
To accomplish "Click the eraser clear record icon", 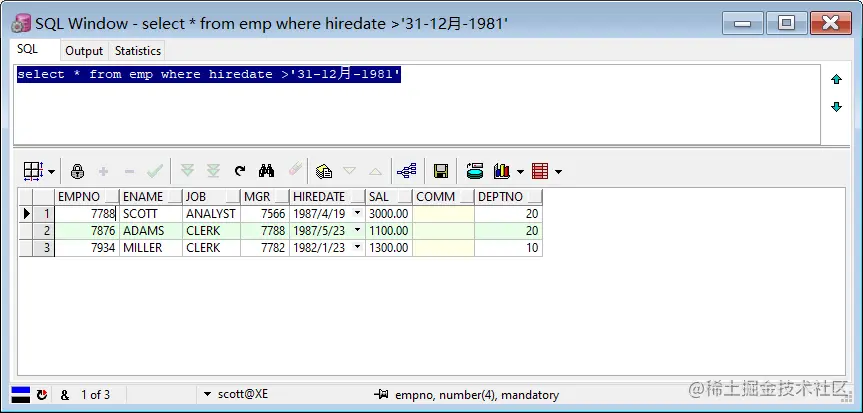I will [295, 170].
